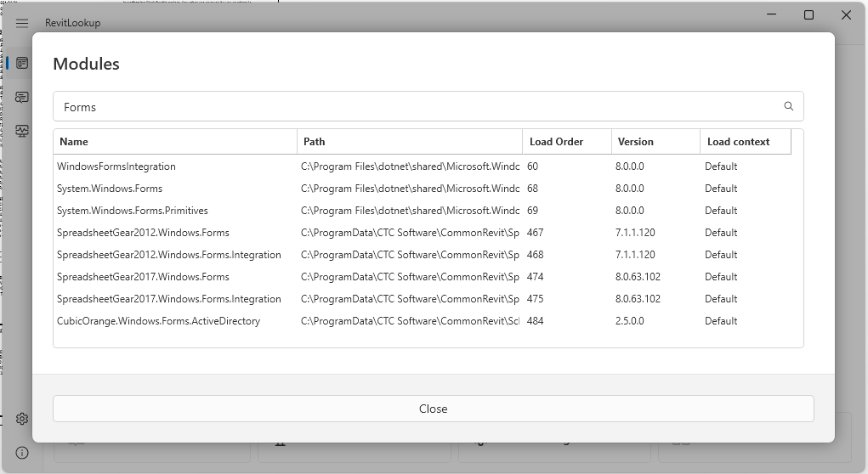The image size is (868, 474).
Task: Click version 2.5.0.0 cell
Action: pyautogui.click(x=629, y=321)
